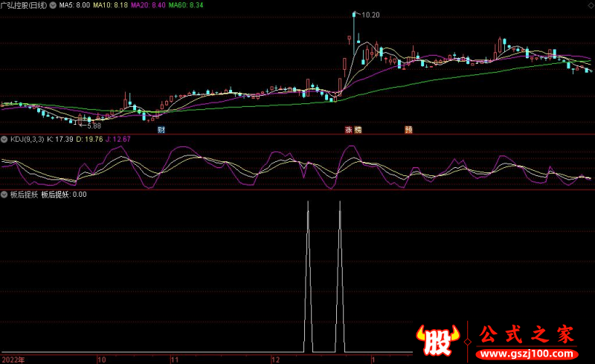This screenshot has height=364, width=595.
Task: Open main chart settings icon beside 广弘控股
Action: pyautogui.click(x=53, y=4)
